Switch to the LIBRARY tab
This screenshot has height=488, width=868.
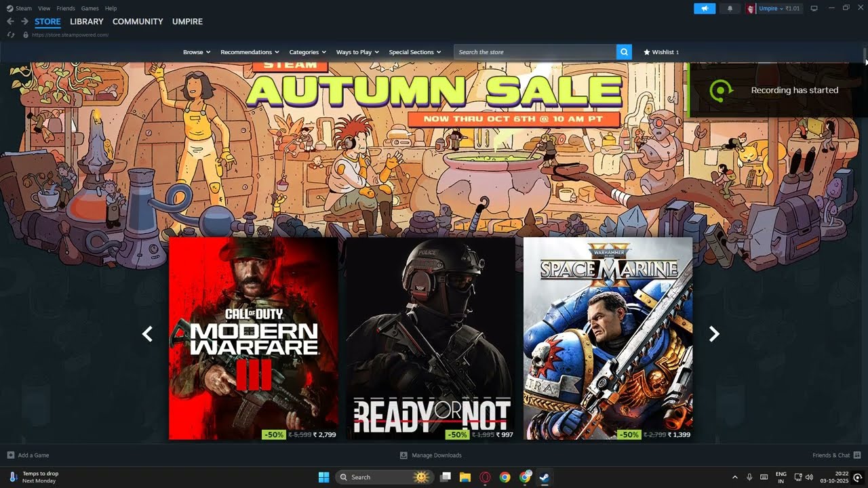(x=87, y=22)
